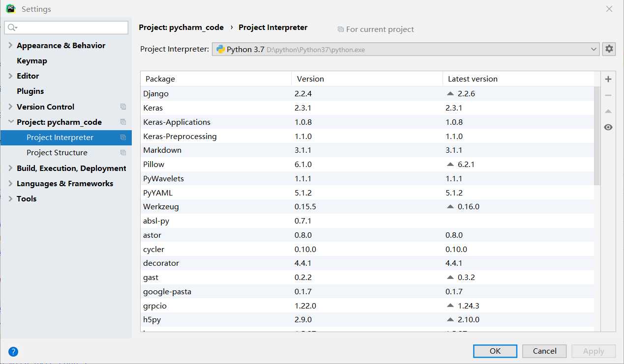Click upgrade arrow next to Werkzeug 0.16.0

click(x=450, y=206)
